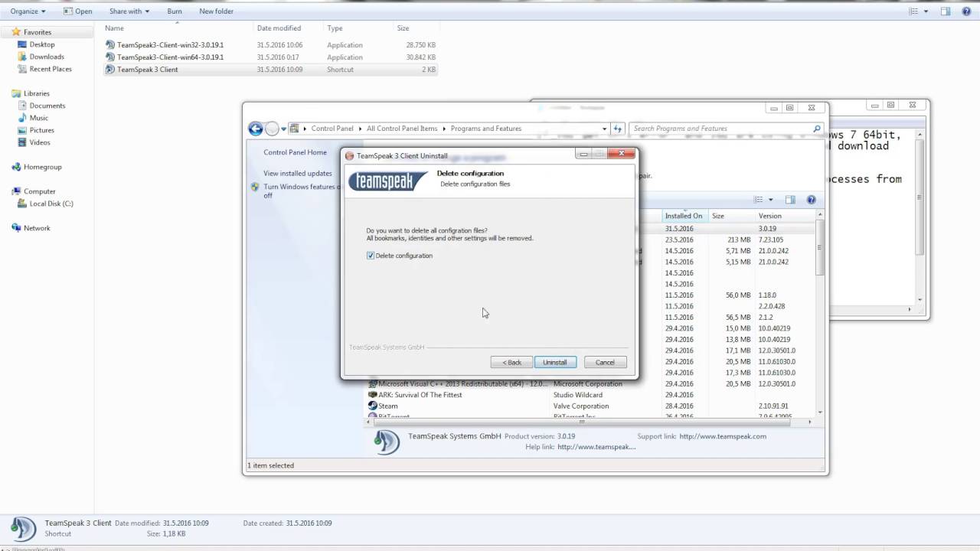Toggle Explorer preview pane icon
Viewport: 980px width, 551px height.
point(946,11)
